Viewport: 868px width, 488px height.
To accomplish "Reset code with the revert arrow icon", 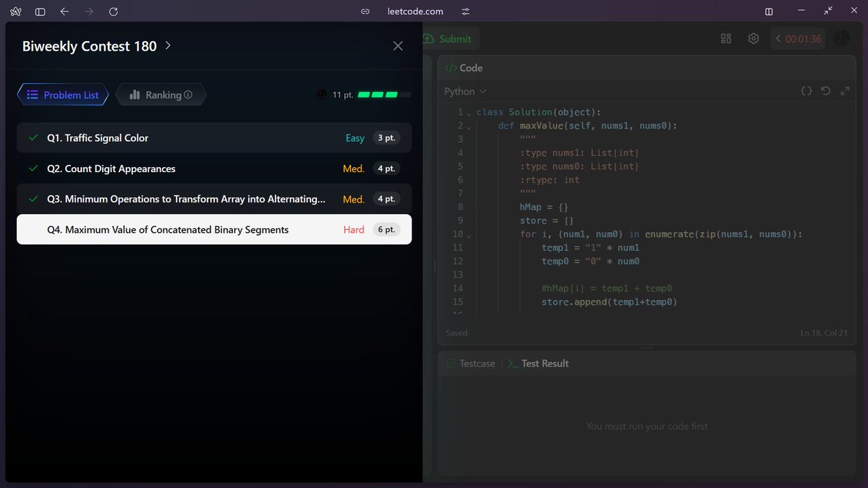I will tap(825, 91).
